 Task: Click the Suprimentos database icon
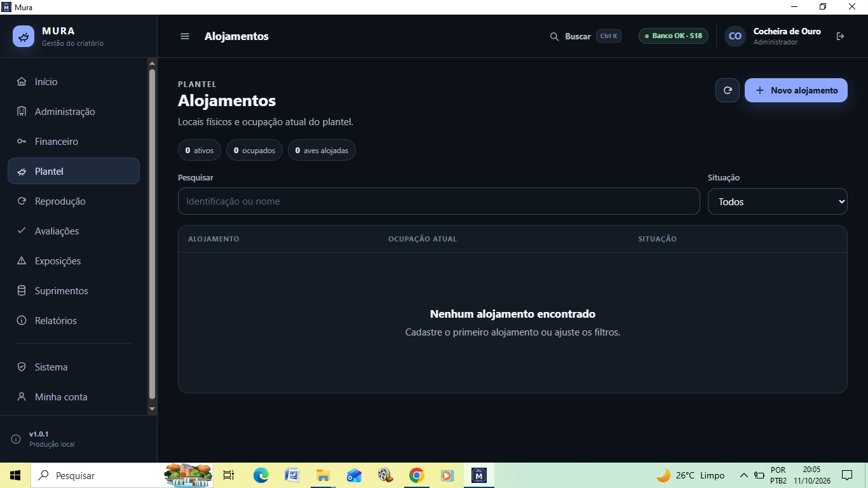pos(22,290)
